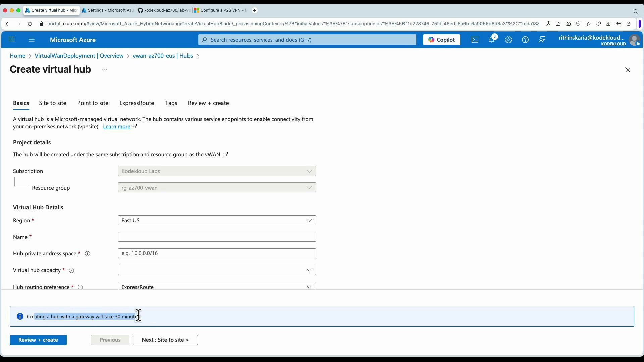Open Azure portal settings gear

click(508, 40)
